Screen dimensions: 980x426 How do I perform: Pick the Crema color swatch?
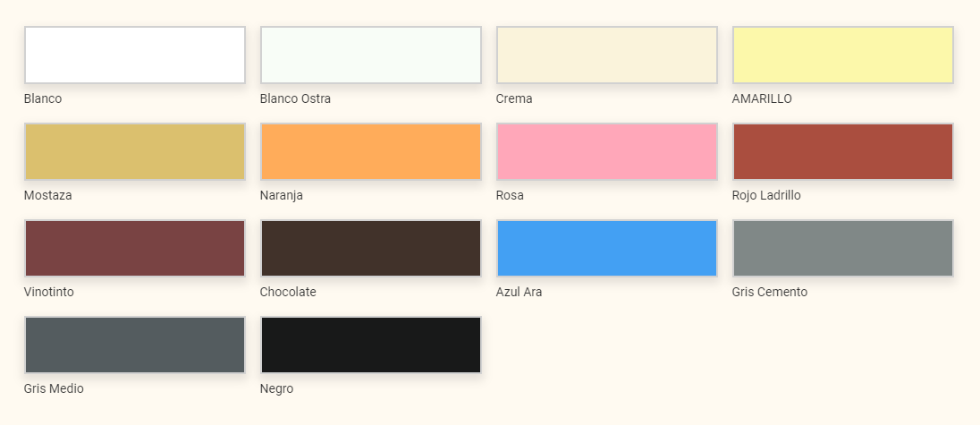tap(607, 55)
